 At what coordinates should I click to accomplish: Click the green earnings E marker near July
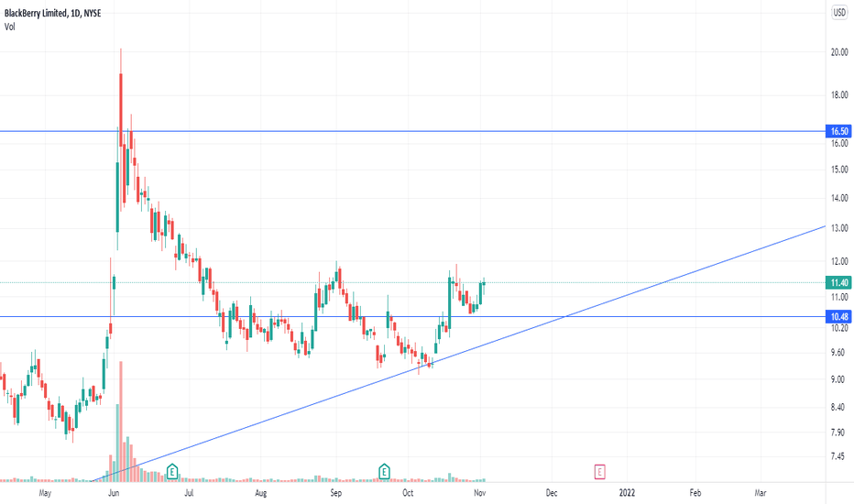(x=172, y=471)
